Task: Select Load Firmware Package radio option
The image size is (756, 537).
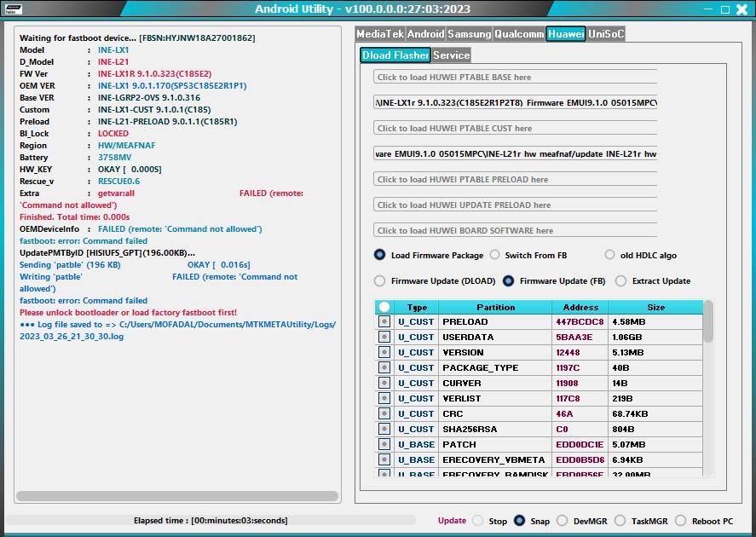Action: [380, 255]
